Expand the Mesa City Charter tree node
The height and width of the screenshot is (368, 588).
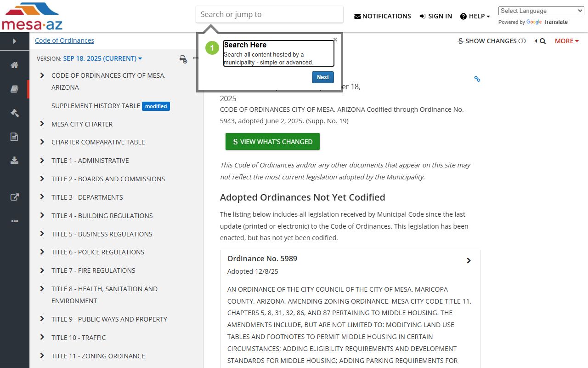[42, 124]
